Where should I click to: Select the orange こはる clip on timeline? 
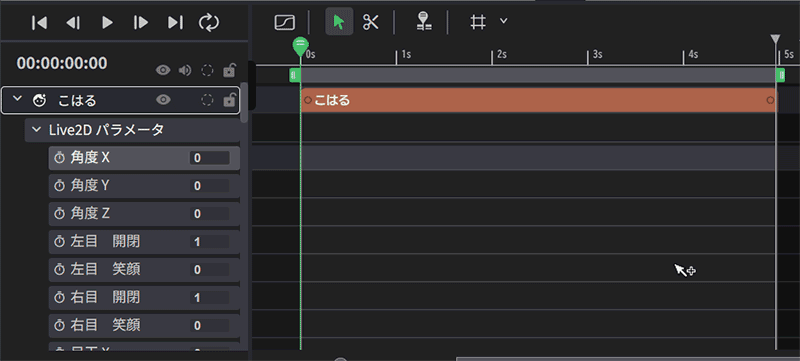coord(539,100)
